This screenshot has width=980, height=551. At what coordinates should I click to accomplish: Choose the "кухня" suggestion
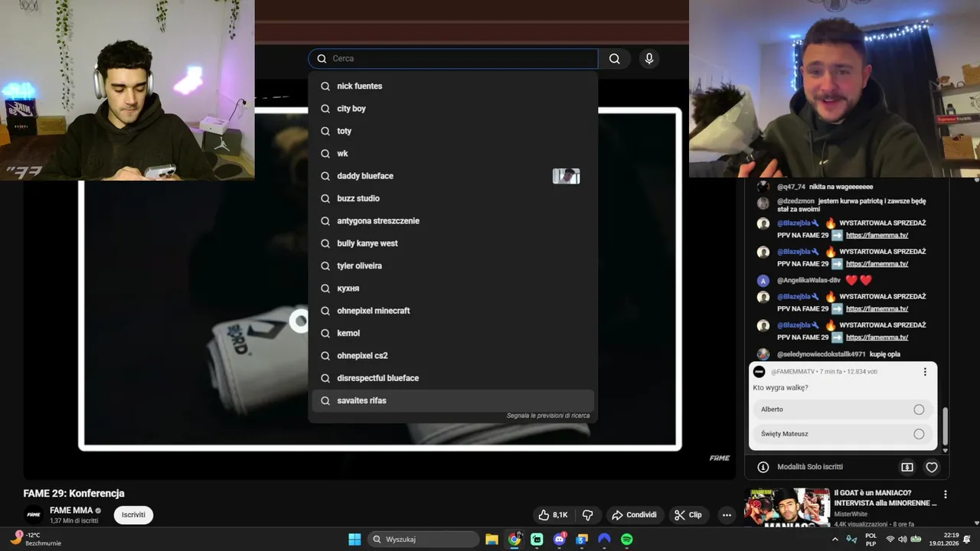pyautogui.click(x=453, y=289)
